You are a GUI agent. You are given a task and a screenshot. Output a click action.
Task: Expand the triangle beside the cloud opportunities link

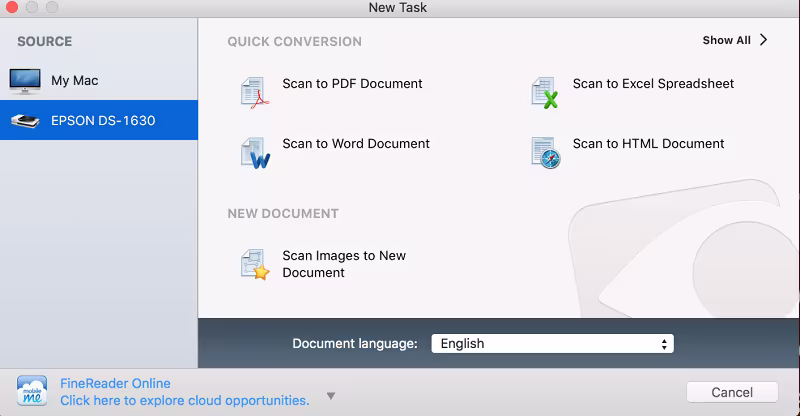tap(331, 396)
